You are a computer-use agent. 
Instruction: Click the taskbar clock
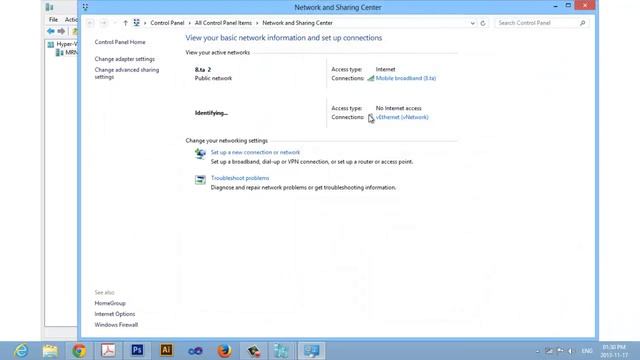(614, 351)
